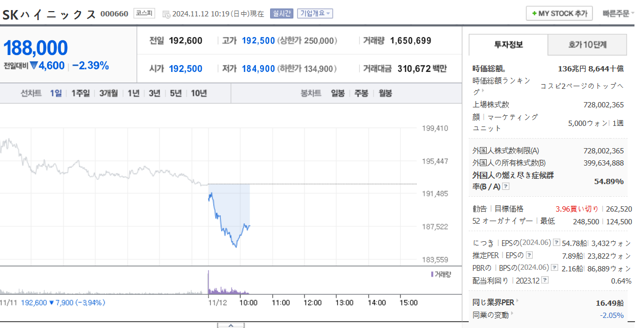Collapse the chart panel with bottom chevron
Viewport: 644px width, 328px height.
pyautogui.click(x=231, y=325)
